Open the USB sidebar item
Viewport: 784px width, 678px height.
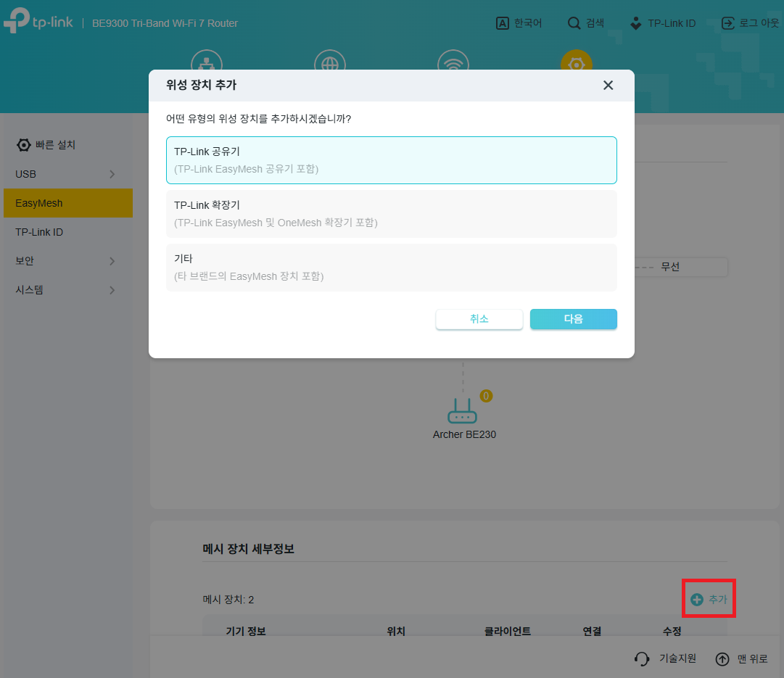click(68, 174)
